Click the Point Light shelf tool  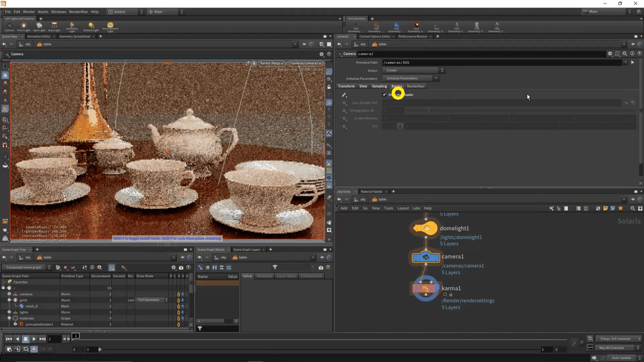(24, 27)
